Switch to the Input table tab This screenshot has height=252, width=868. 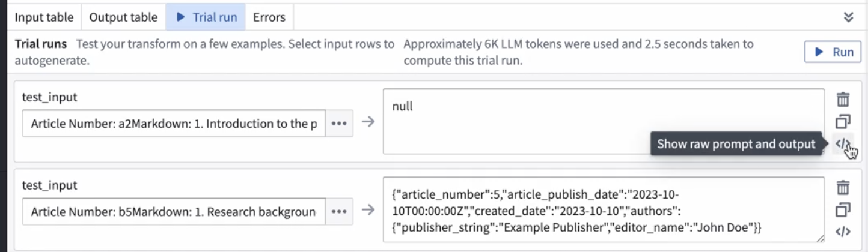point(44,17)
